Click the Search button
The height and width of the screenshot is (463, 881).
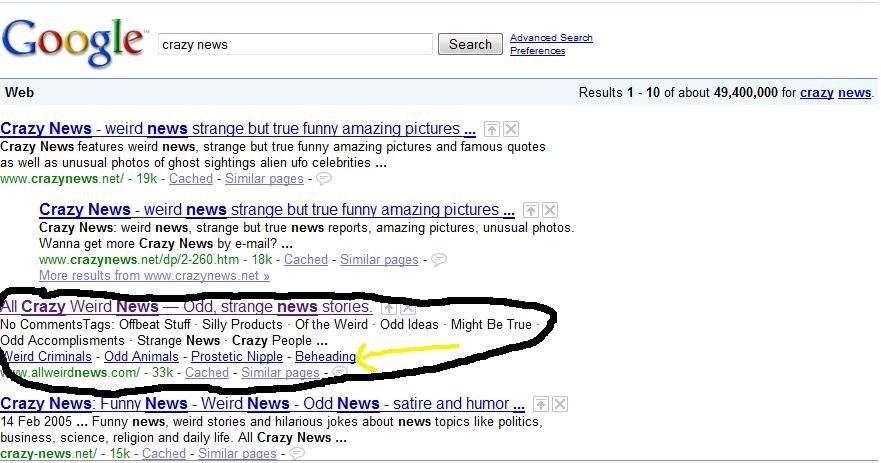click(470, 44)
